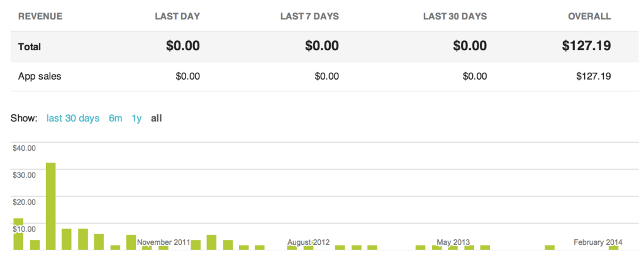Viewport: 644px width, 258px height.
Task: Select the Total row label
Action: tap(30, 46)
